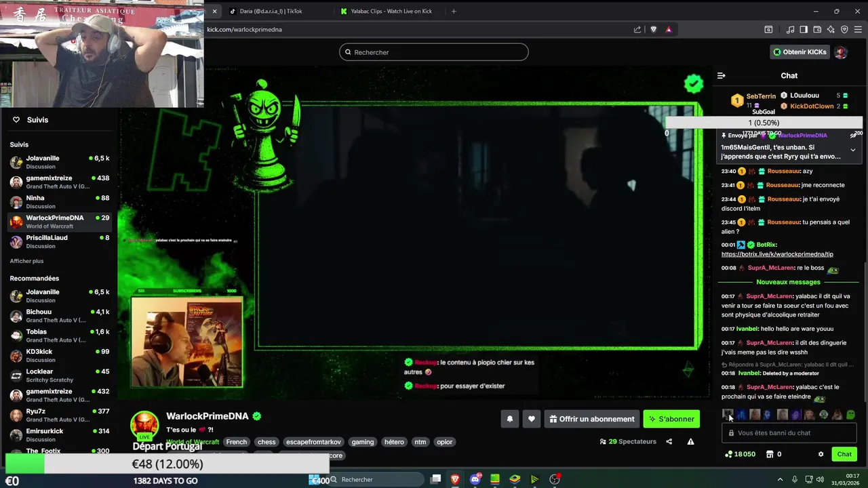Open a new browser tab with plus
868x488 pixels.
(454, 11)
